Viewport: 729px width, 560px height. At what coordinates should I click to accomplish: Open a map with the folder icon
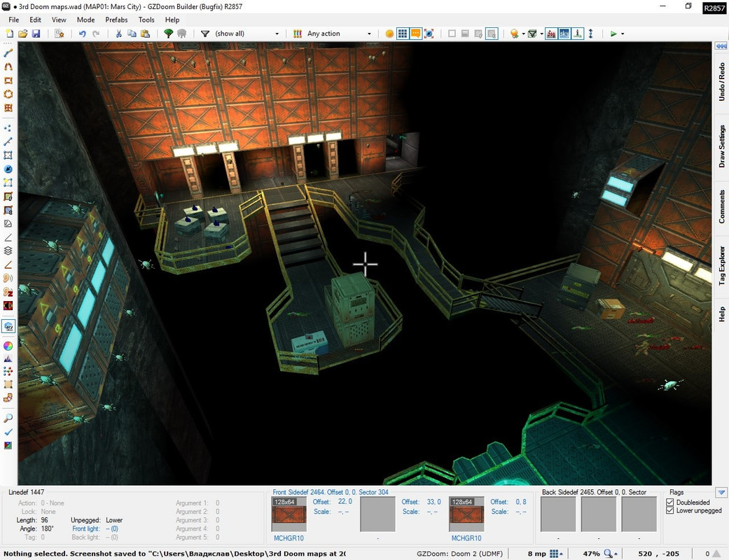[x=22, y=34]
